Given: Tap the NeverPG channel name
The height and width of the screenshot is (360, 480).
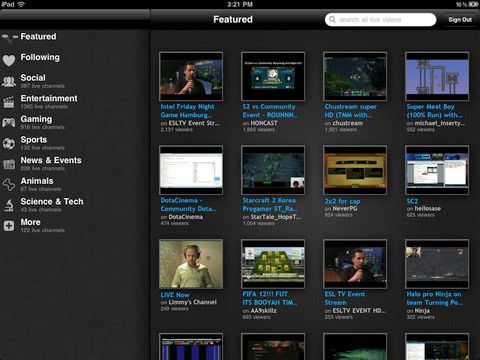Looking at the screenshot, I should [x=345, y=208].
